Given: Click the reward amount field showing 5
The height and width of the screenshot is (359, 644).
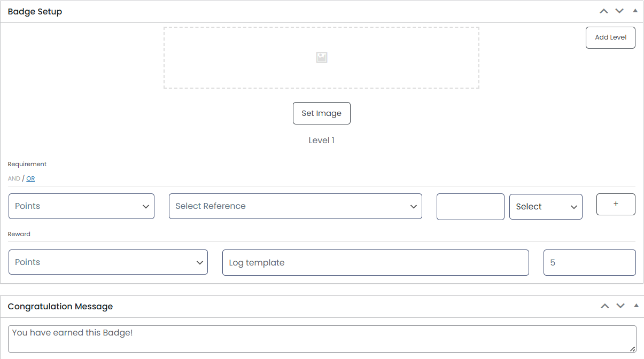Looking at the screenshot, I should (589, 262).
